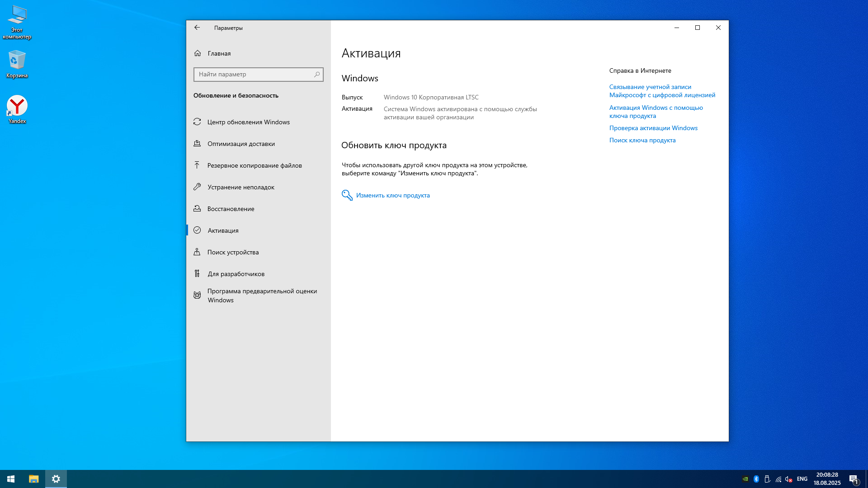Open the Yandex browser desktop shortcut
This screenshot has width=868, height=488.
(x=17, y=108)
